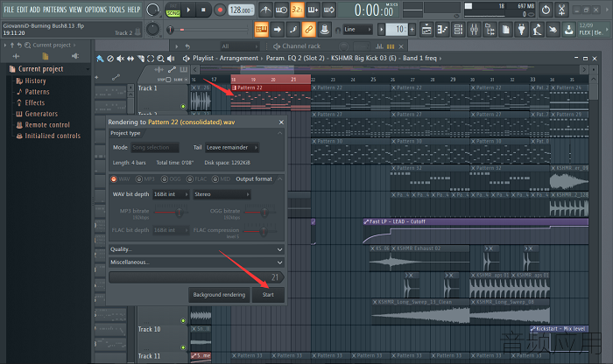The height and width of the screenshot is (364, 613).
Task: Adjust the MP3 bitrate slider
Action: click(x=172, y=212)
